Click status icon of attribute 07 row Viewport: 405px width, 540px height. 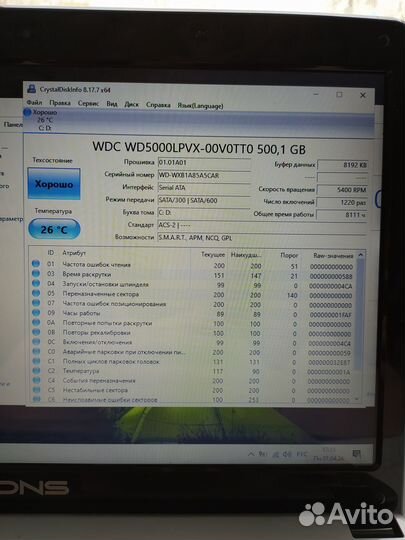(x=36, y=303)
